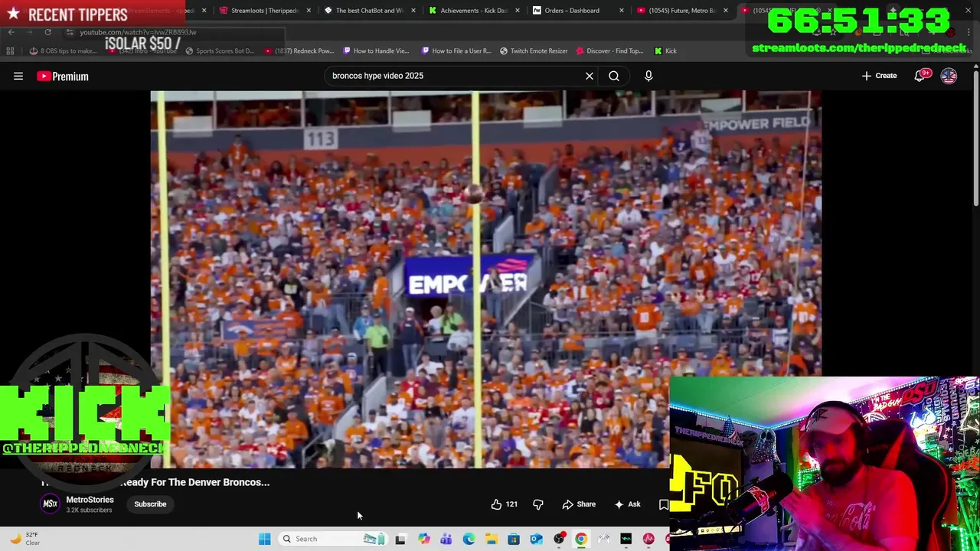Open the account avatar menu

tap(949, 76)
